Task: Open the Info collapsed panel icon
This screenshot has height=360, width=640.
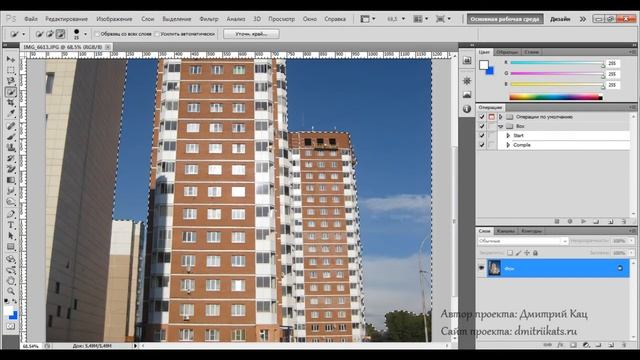Action: point(467,109)
